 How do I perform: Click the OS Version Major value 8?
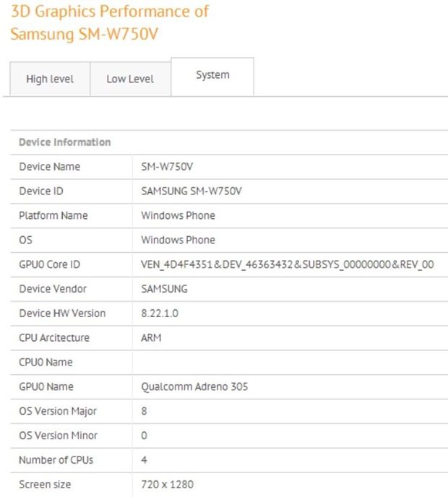click(144, 411)
